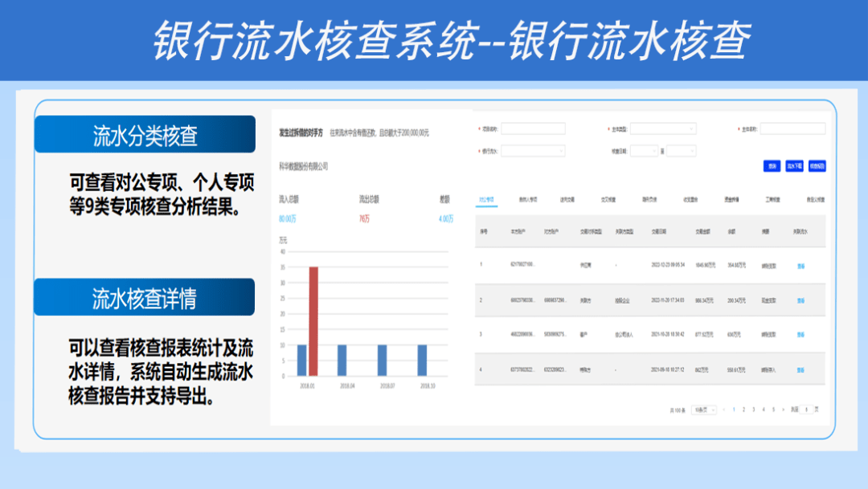Switch to the eighth check tab
The image size is (868, 489).
(773, 200)
